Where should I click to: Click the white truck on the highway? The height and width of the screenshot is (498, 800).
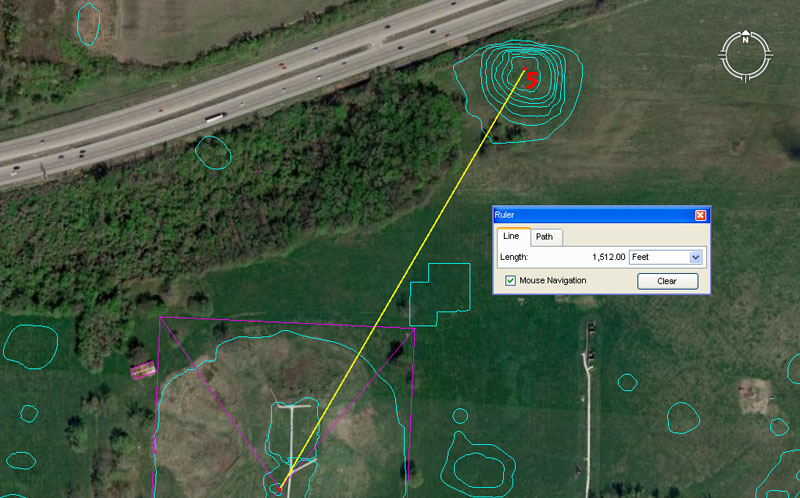pyautogui.click(x=214, y=117)
